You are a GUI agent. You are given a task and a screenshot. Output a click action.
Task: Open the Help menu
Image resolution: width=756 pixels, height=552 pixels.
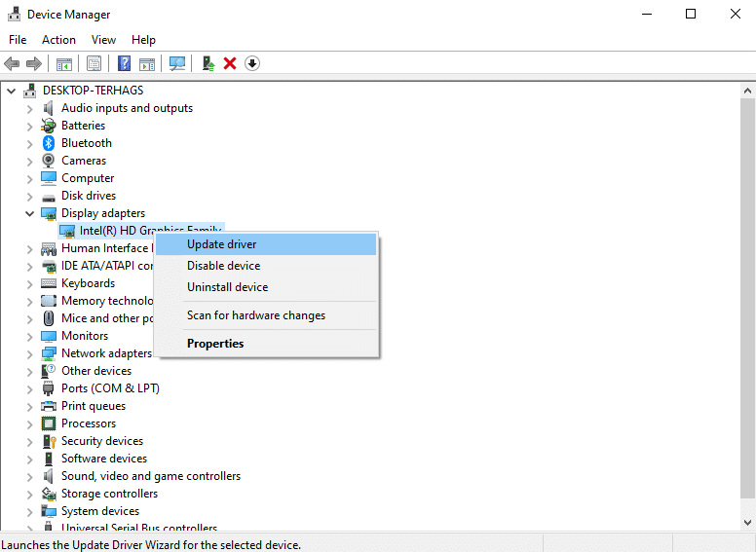(143, 40)
